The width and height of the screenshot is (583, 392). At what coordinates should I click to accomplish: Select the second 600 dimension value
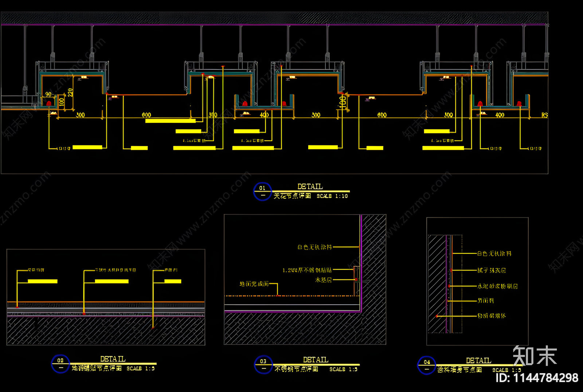[x=382, y=115]
